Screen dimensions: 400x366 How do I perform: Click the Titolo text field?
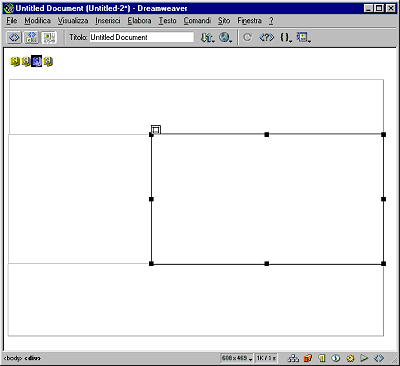[x=142, y=37]
